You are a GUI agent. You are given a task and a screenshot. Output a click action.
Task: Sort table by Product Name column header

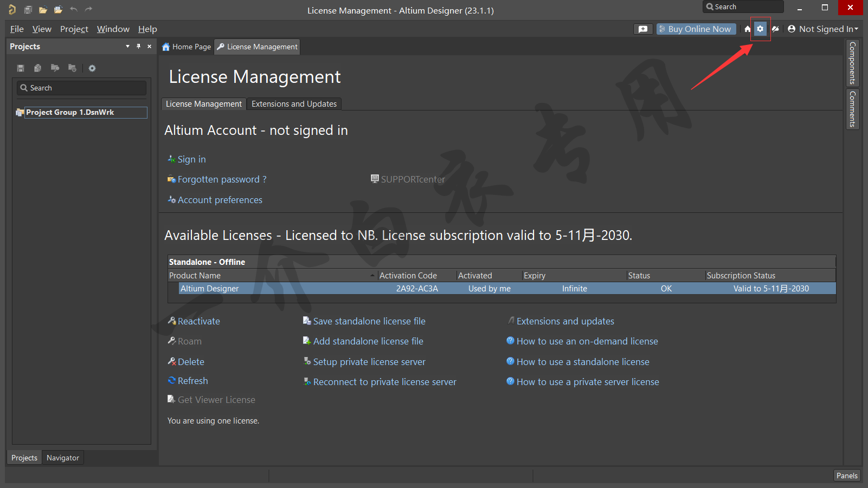coord(271,276)
